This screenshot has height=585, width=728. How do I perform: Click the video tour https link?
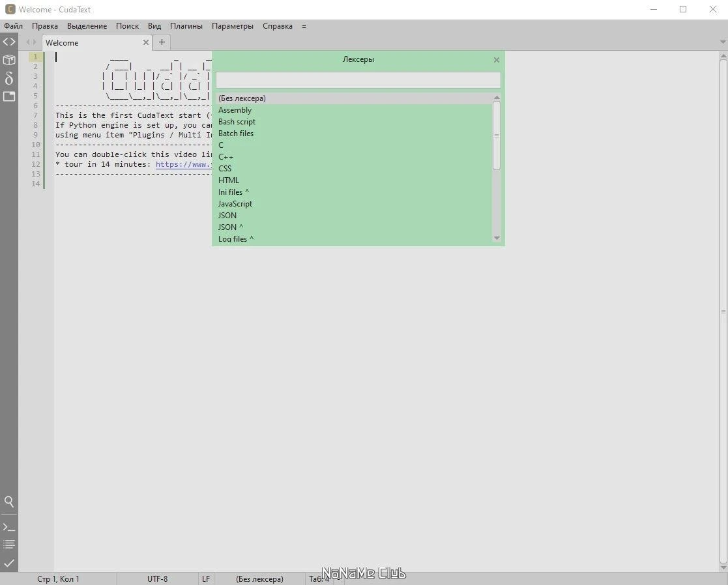click(183, 164)
